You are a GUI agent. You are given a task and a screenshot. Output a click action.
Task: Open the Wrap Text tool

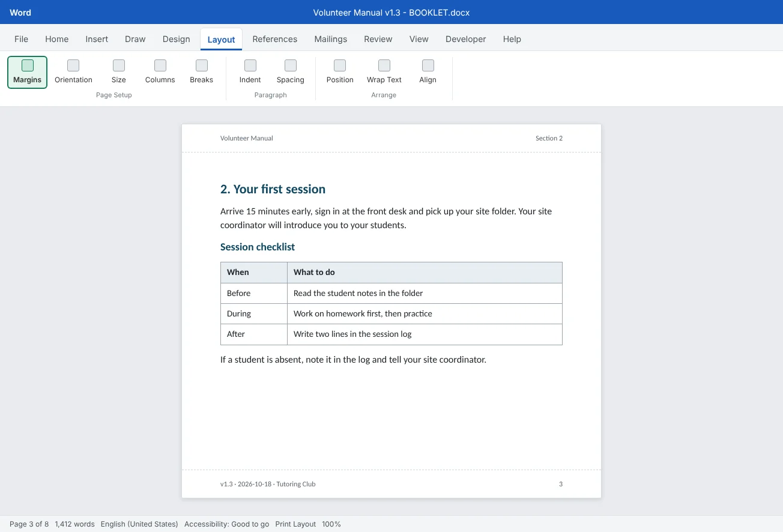pos(384,72)
